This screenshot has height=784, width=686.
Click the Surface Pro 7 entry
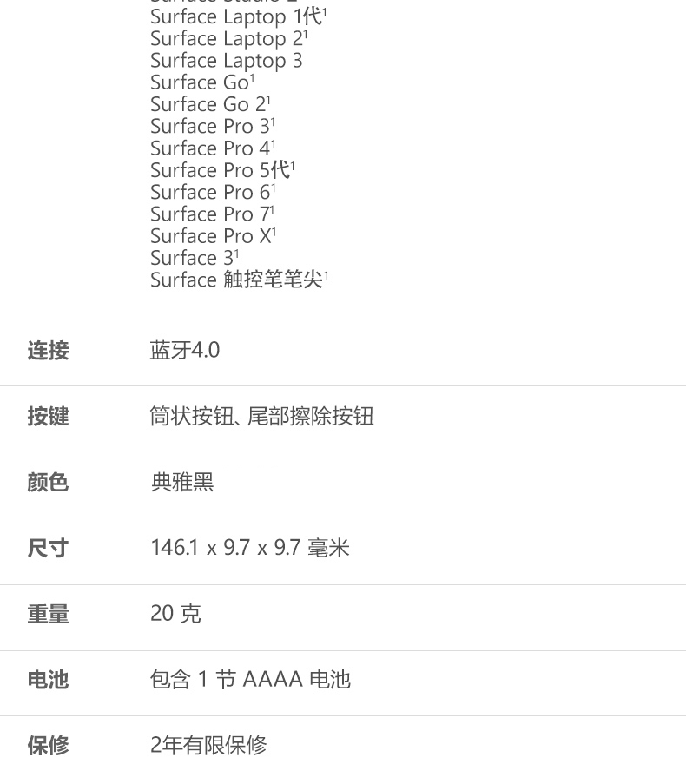coord(213,214)
